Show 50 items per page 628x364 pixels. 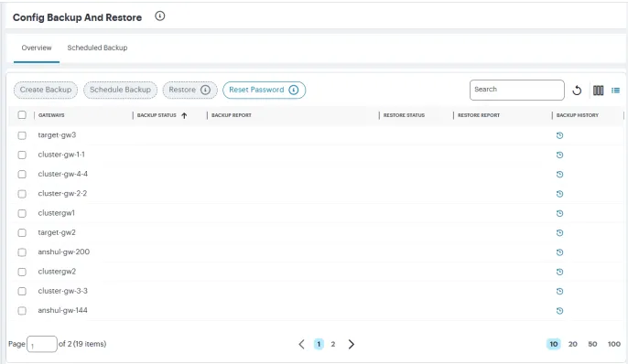pyautogui.click(x=592, y=344)
